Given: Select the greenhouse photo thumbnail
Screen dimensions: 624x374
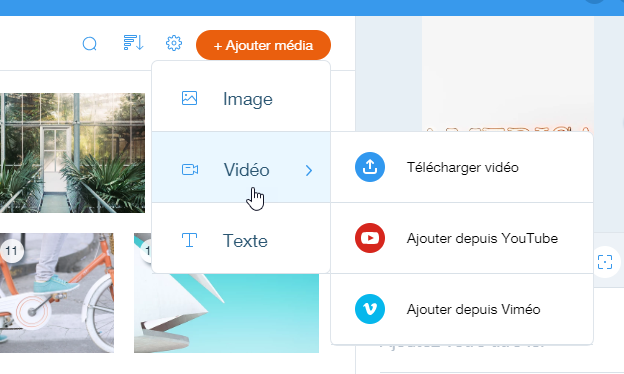Looking at the screenshot, I should click(72, 153).
